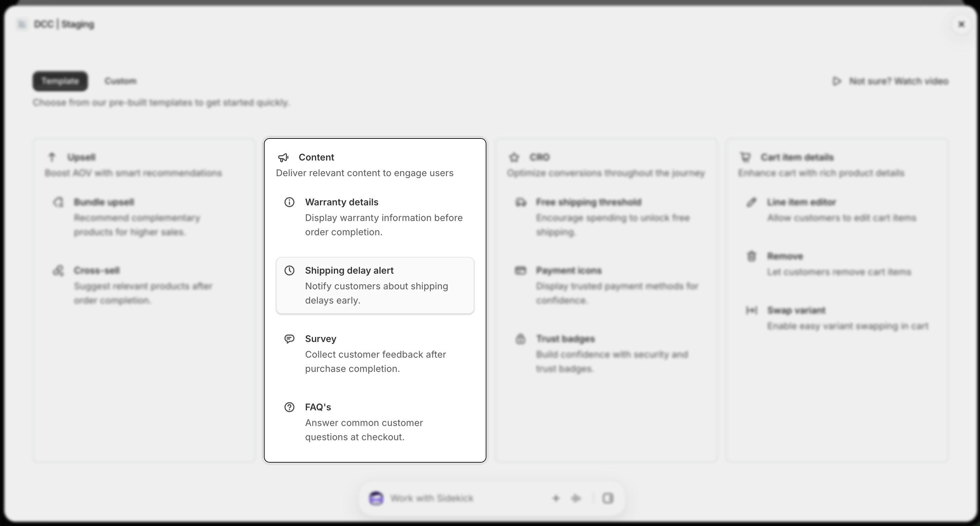Image resolution: width=980 pixels, height=526 pixels.
Task: Open the Not sure? Watch video link
Action: coord(890,81)
